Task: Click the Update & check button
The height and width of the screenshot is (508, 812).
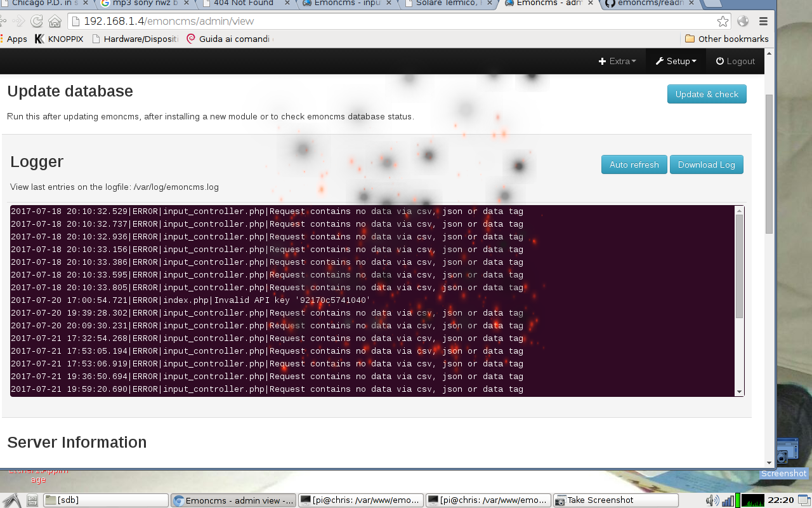Action: pyautogui.click(x=707, y=94)
